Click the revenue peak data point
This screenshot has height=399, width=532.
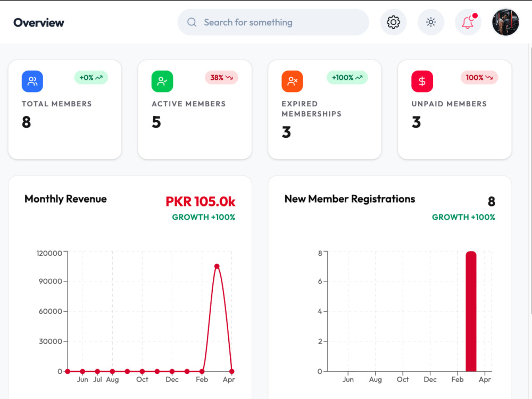point(217,267)
